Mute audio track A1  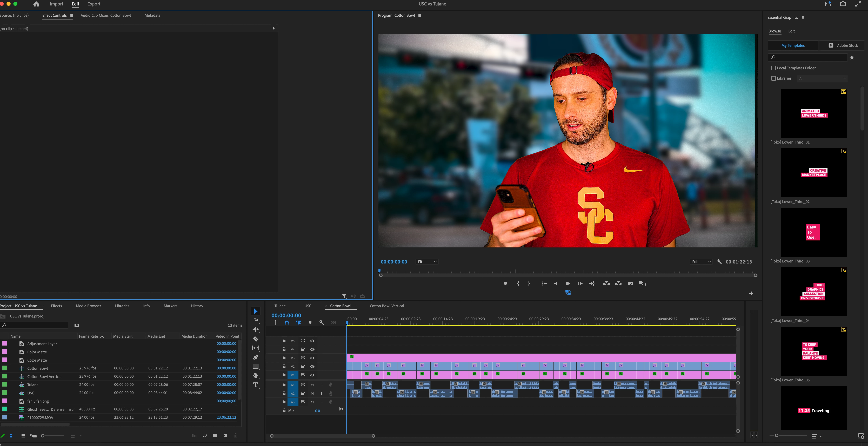click(312, 385)
